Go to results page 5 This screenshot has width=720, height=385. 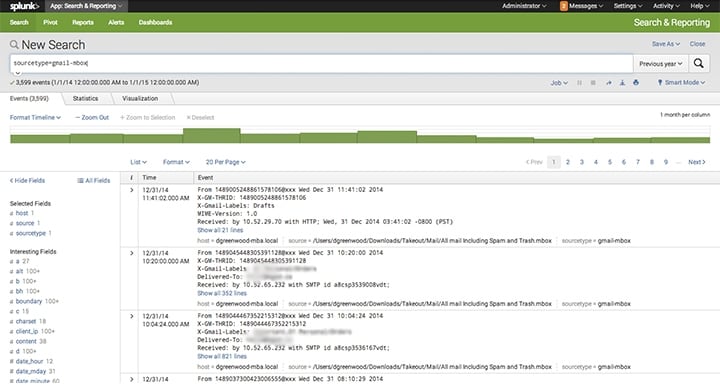(610, 162)
